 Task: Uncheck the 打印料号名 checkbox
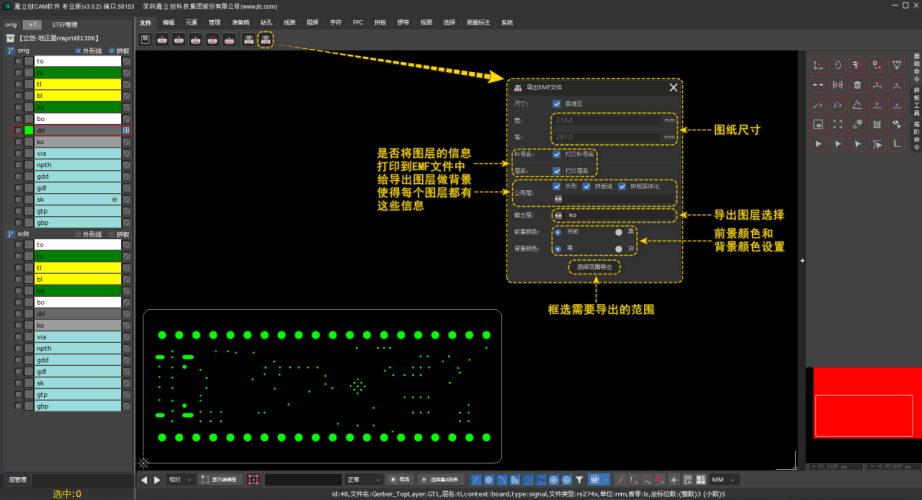(x=556, y=154)
